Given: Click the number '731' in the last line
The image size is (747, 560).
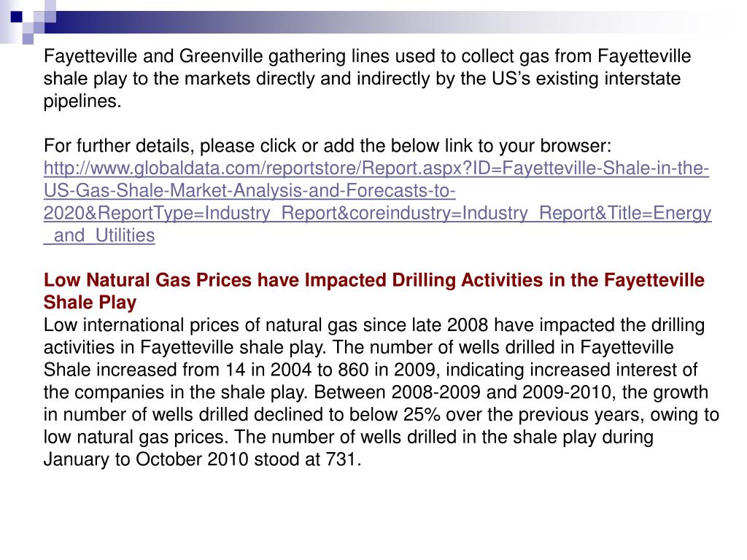Looking at the screenshot, I should coord(341,459).
